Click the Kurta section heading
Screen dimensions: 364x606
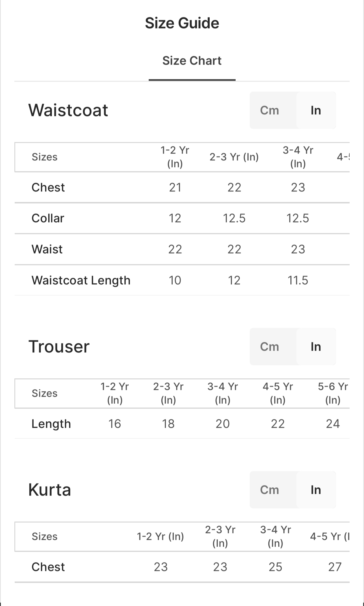coord(50,490)
